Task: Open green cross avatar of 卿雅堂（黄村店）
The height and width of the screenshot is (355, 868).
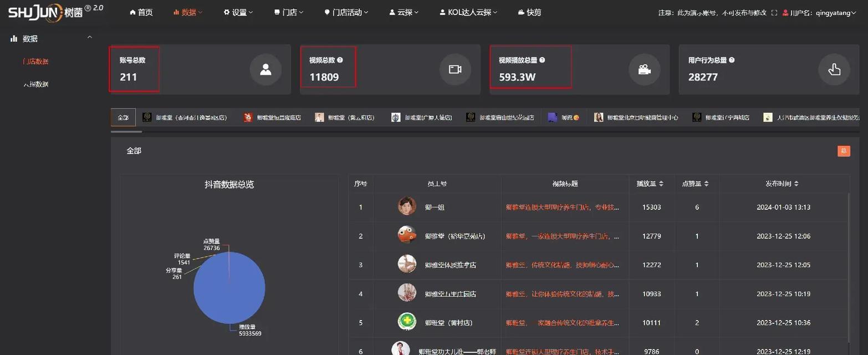Action: point(407,322)
